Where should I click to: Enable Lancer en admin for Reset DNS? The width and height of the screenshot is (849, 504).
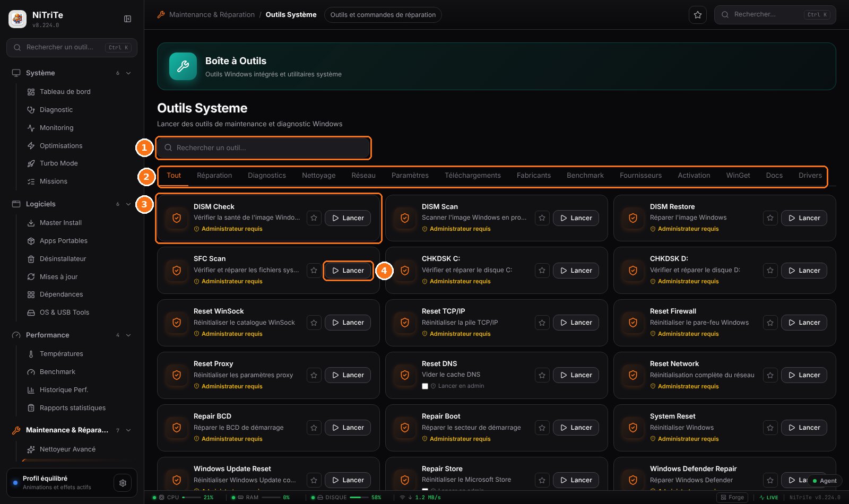tap(425, 386)
